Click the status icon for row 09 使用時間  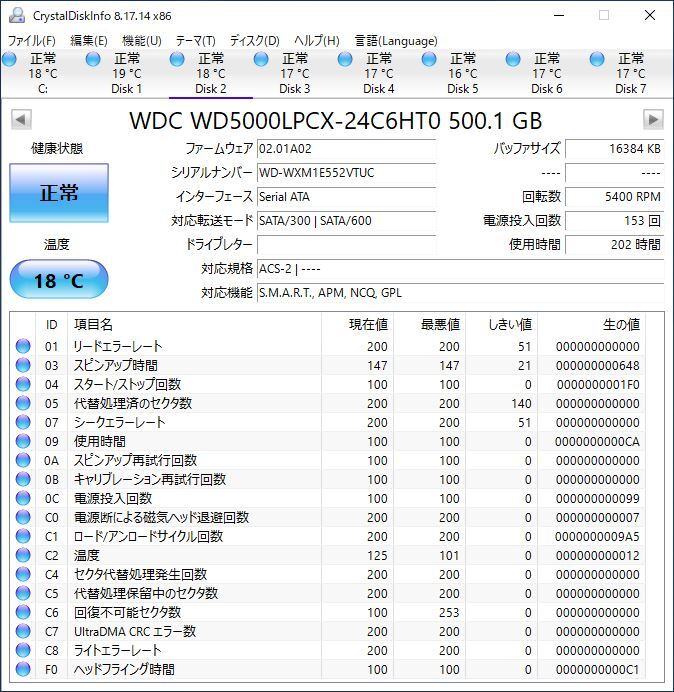pos(23,441)
